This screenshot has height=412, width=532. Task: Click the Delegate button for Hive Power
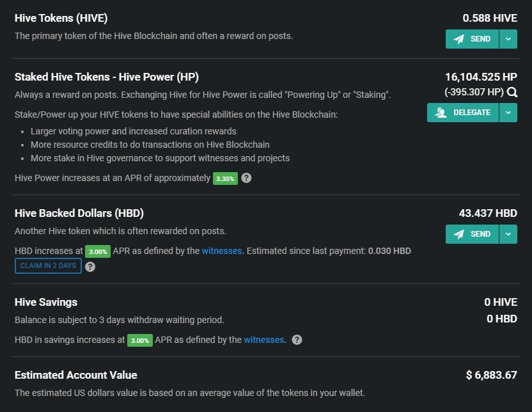463,113
